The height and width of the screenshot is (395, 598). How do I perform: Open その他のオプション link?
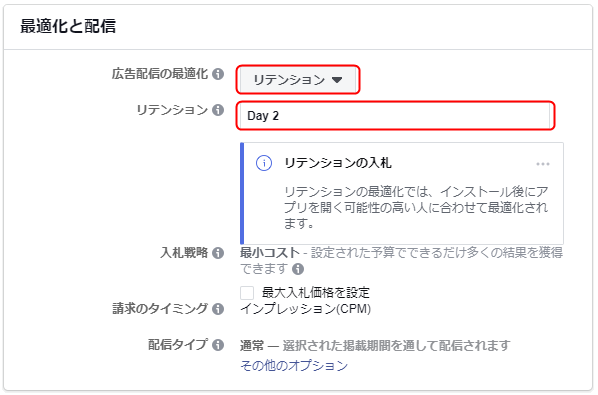[294, 366]
